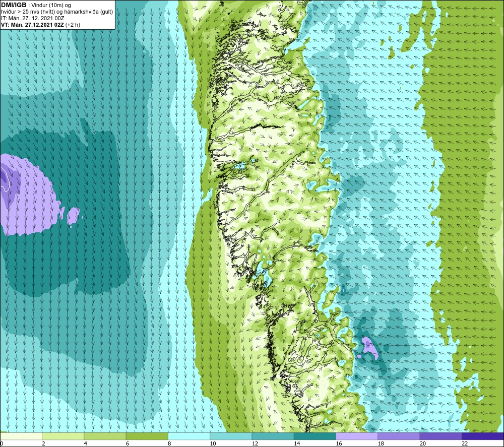Click the '0' scale label
The image size is (504, 447).
pyautogui.click(x=2, y=443)
